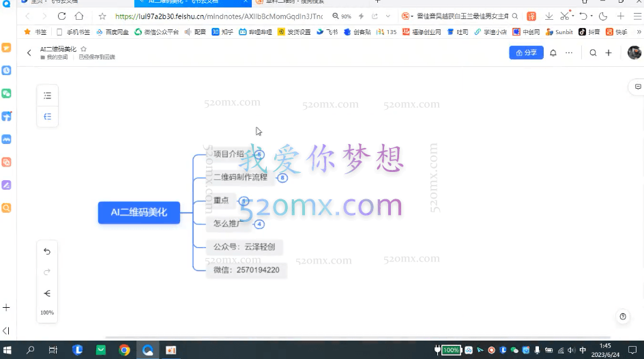Collapse the browser sidebar arrow icon
This screenshot has height=359, width=644.
coord(6,330)
